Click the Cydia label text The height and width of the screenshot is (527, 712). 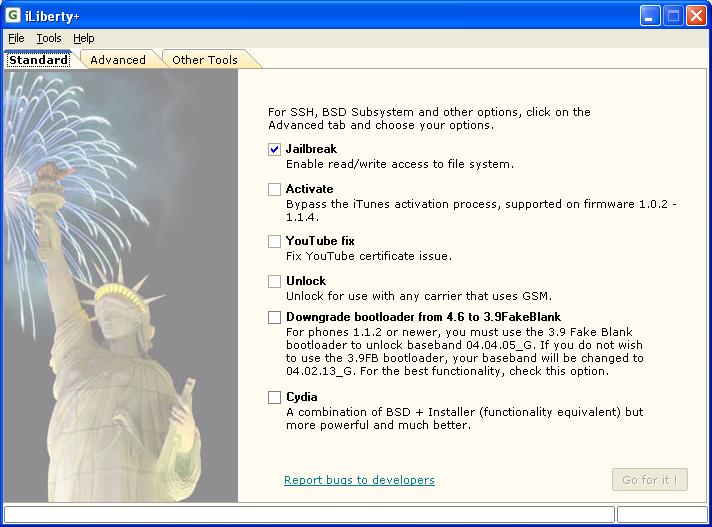click(x=302, y=397)
